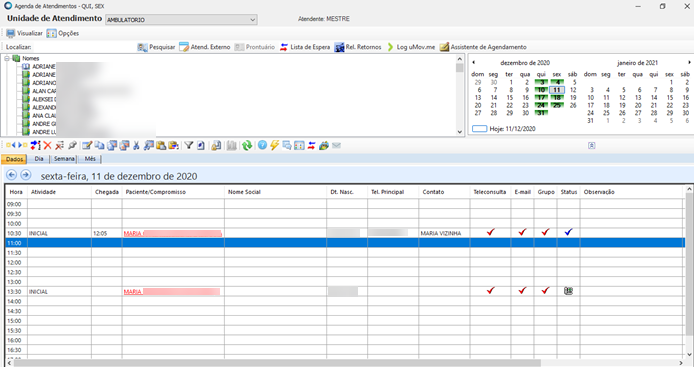The image size is (694, 367).
Task: Collapse the Nomes tree root node
Action: 7,58
